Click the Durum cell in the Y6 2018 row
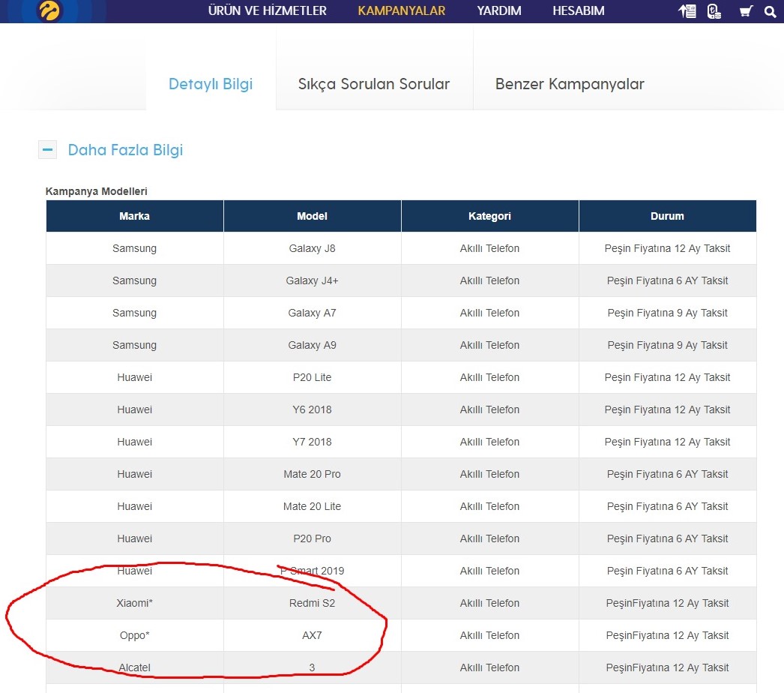784x693 pixels. coord(668,409)
